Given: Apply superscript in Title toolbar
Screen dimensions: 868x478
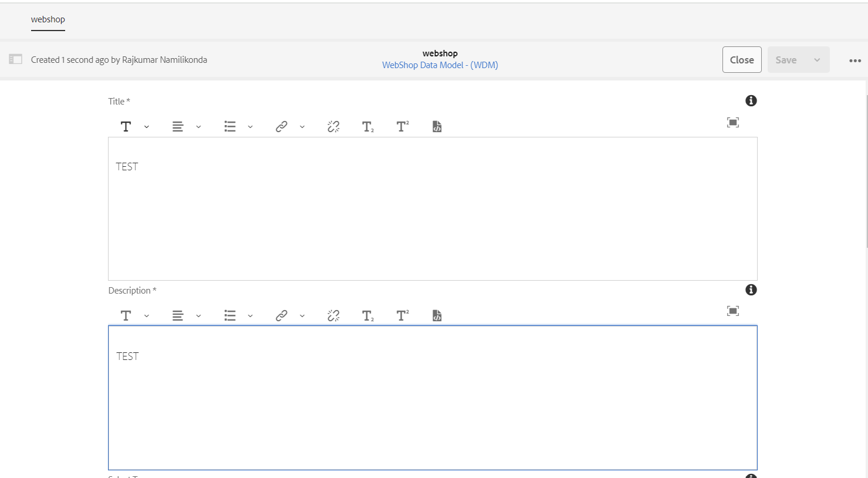Looking at the screenshot, I should [403, 126].
